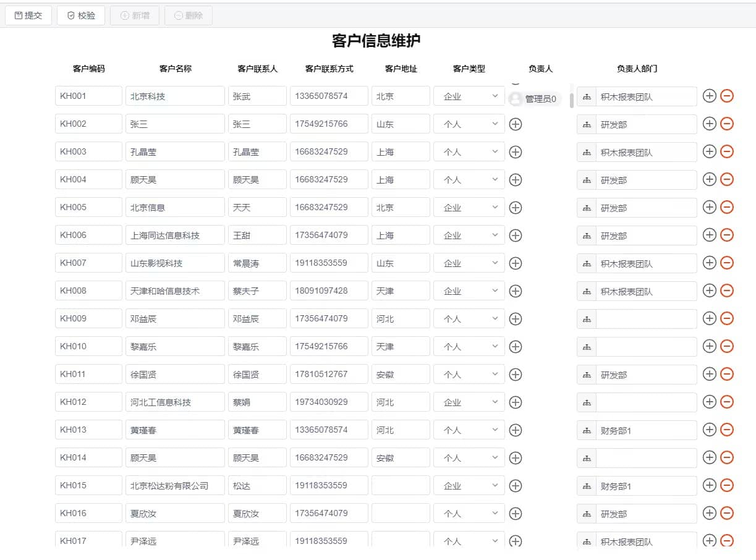Open 客户类型 dropdown in row KH009
The image size is (756, 560).
click(469, 319)
